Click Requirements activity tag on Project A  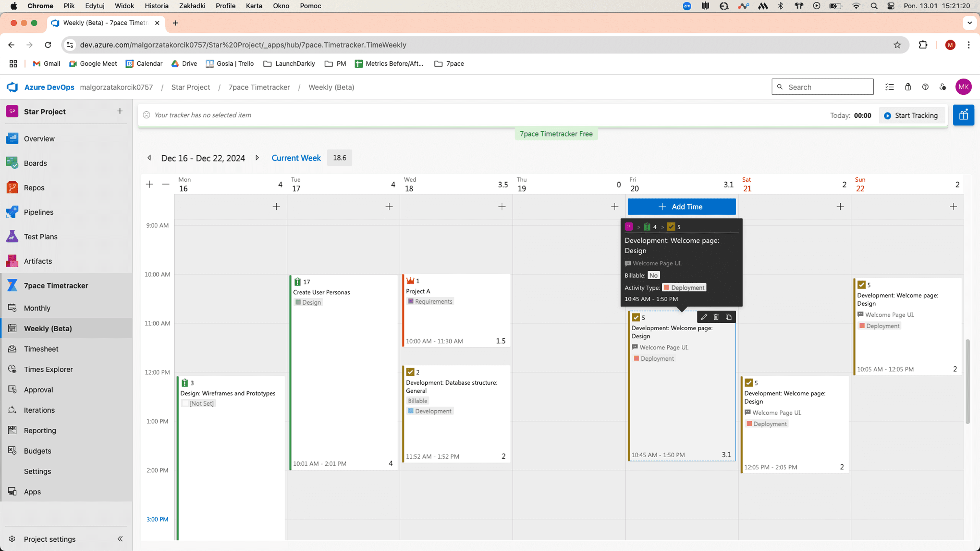click(430, 301)
